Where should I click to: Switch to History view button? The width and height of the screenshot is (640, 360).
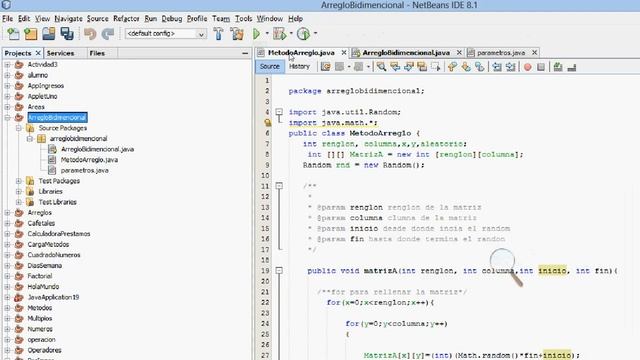[299, 67]
